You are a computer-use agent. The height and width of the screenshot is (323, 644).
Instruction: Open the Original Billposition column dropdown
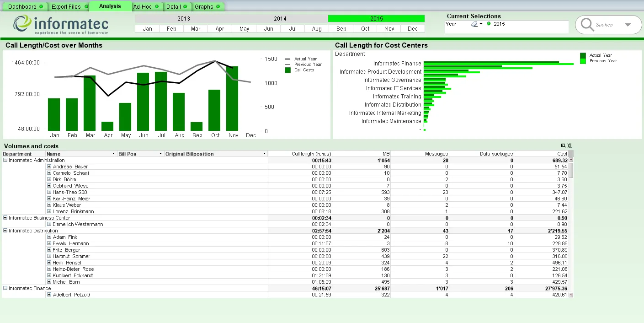[x=264, y=154]
